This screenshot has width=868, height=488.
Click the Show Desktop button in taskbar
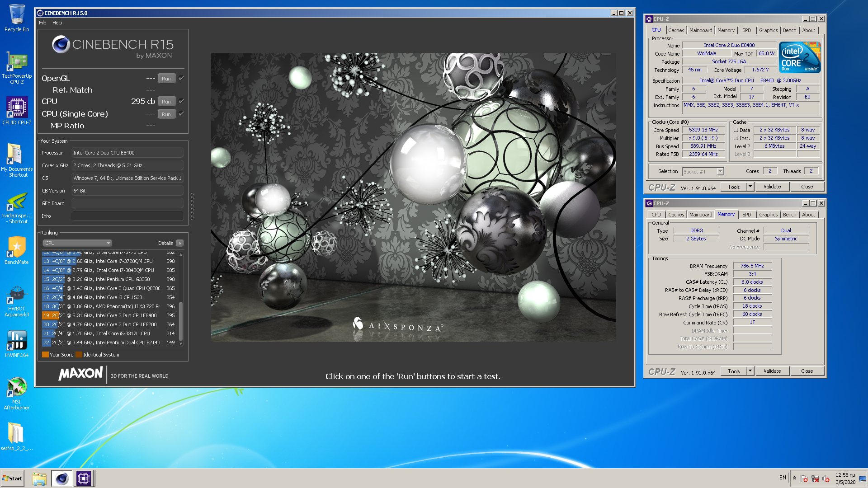863,479
